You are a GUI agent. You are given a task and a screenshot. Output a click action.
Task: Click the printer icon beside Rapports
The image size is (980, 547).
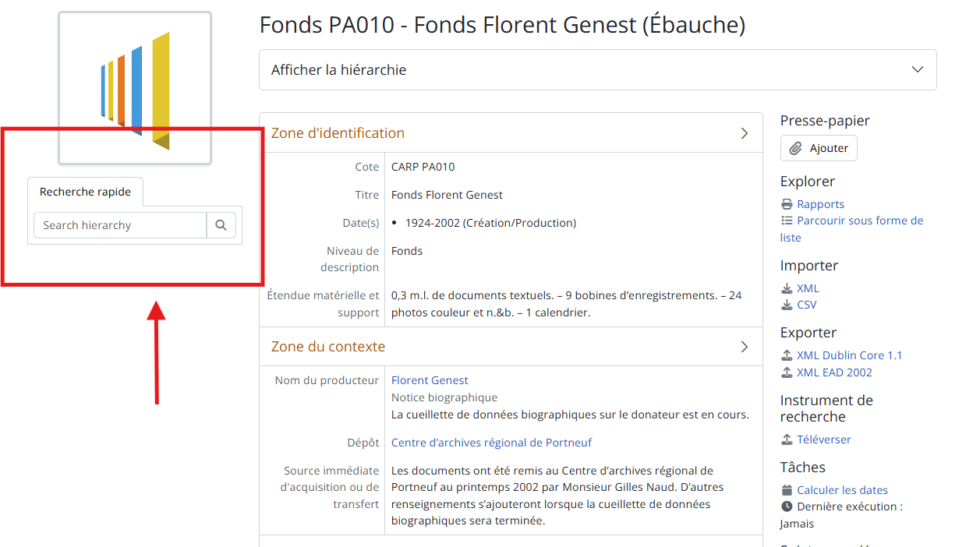coord(787,204)
